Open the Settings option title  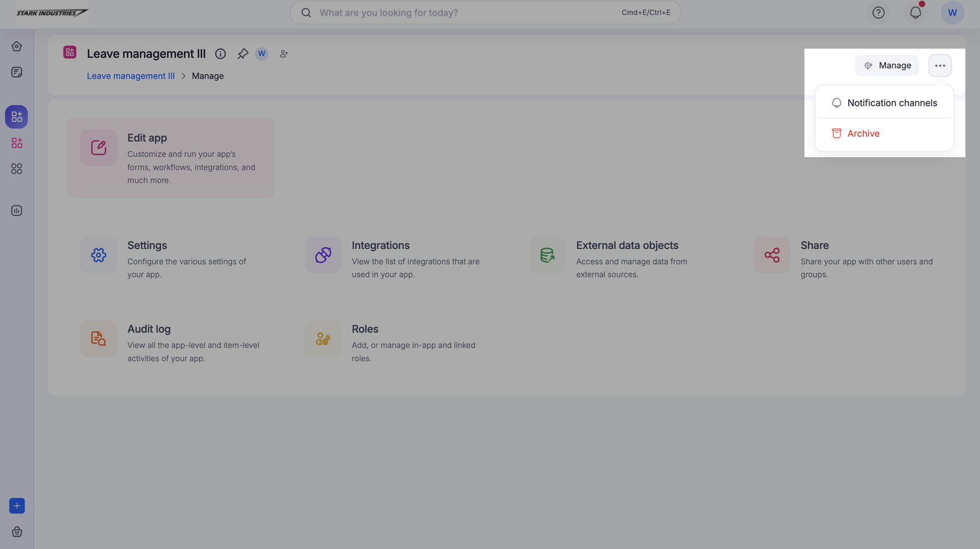tap(147, 245)
